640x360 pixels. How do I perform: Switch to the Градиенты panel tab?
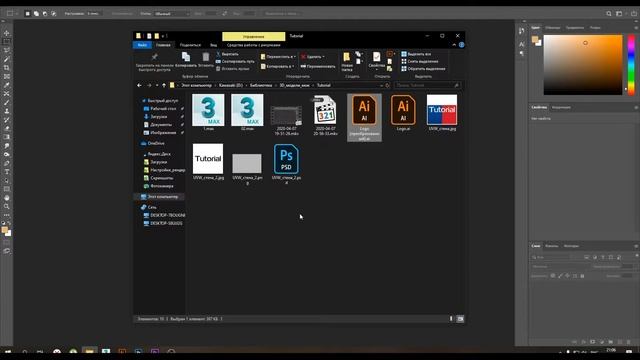coord(575,28)
